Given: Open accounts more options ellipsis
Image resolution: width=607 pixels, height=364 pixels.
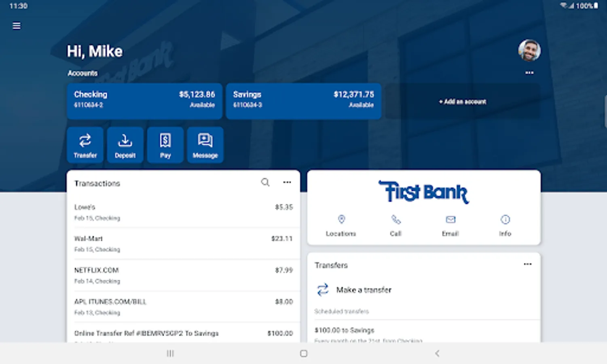Looking at the screenshot, I should pyautogui.click(x=529, y=73).
